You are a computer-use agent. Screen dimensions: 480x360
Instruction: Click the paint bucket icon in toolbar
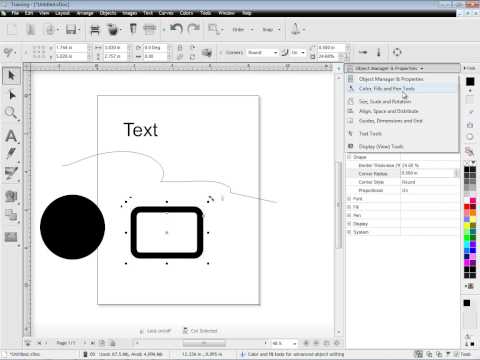113,30
